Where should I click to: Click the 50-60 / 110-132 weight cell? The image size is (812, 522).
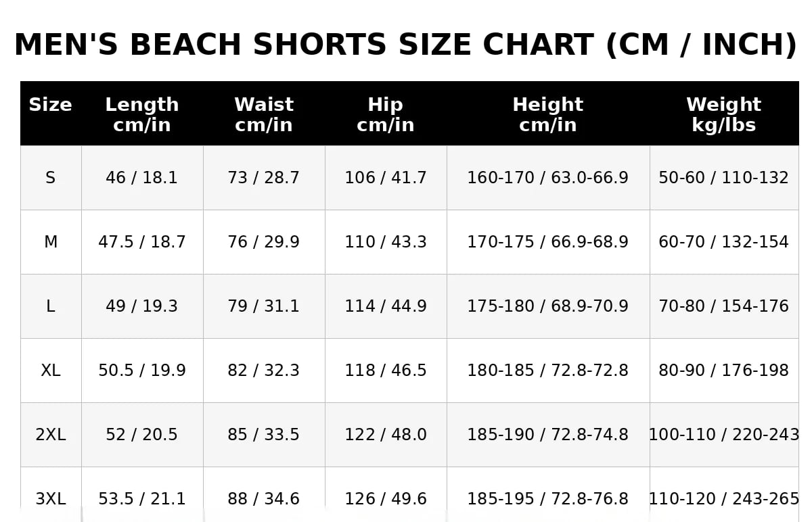click(x=724, y=178)
